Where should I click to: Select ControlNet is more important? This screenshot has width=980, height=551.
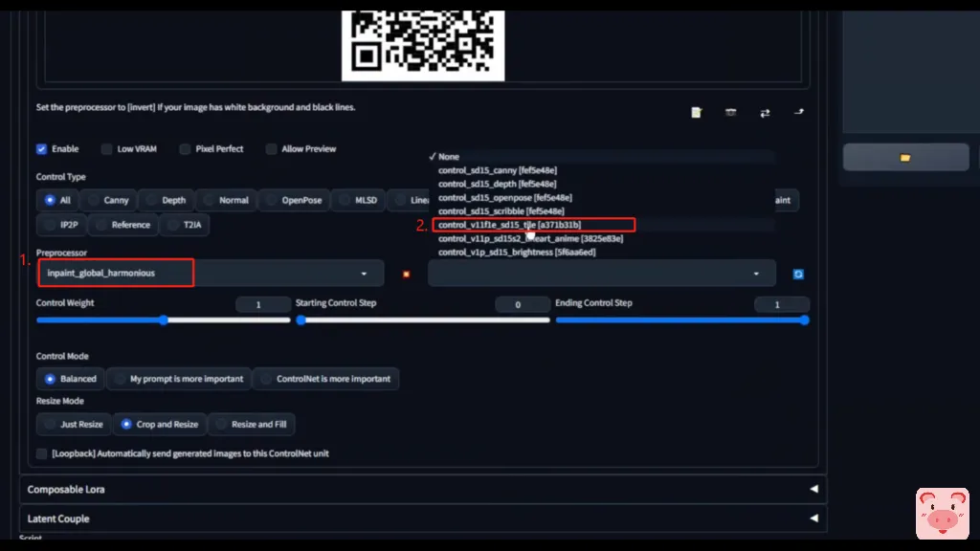[325, 379]
